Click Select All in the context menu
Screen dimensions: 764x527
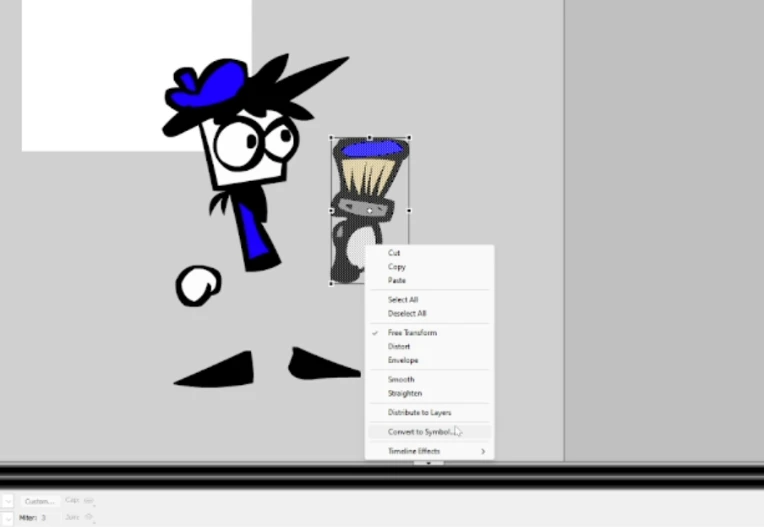pos(429,300)
